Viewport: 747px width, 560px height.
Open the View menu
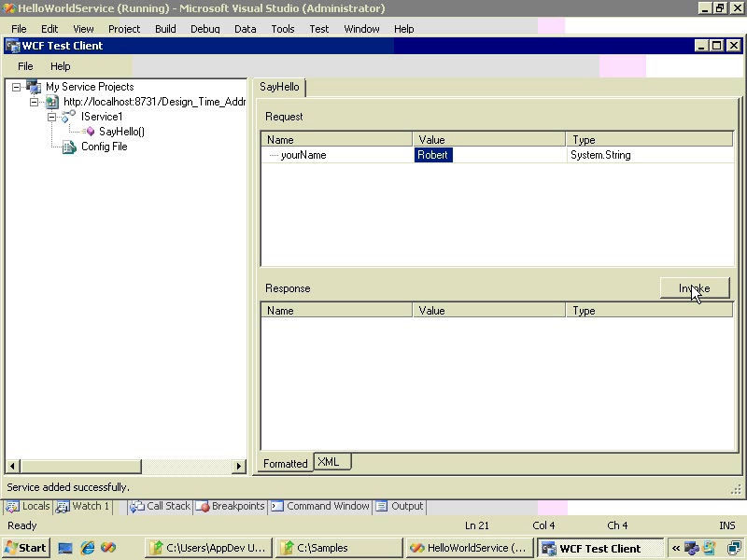[83, 29]
